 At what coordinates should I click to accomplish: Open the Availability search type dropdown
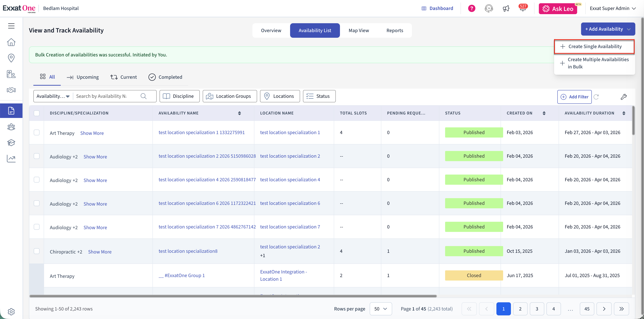[53, 96]
